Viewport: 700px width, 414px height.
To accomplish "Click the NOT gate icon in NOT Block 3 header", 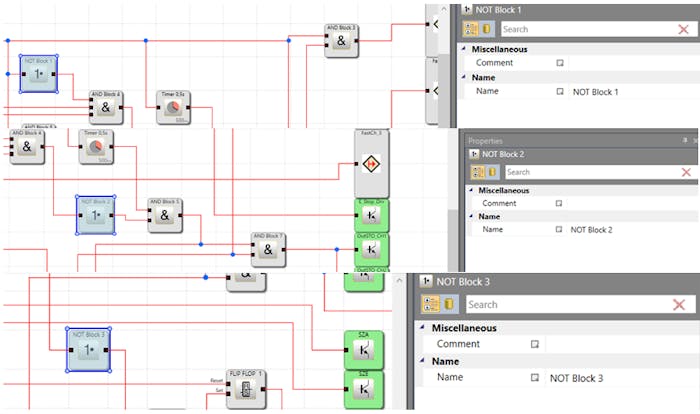I will click(426, 281).
